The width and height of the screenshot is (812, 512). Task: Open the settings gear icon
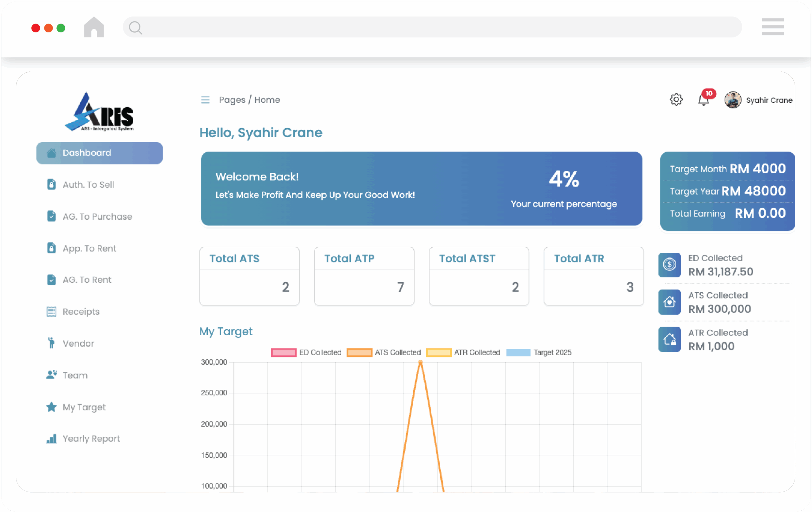(x=676, y=100)
